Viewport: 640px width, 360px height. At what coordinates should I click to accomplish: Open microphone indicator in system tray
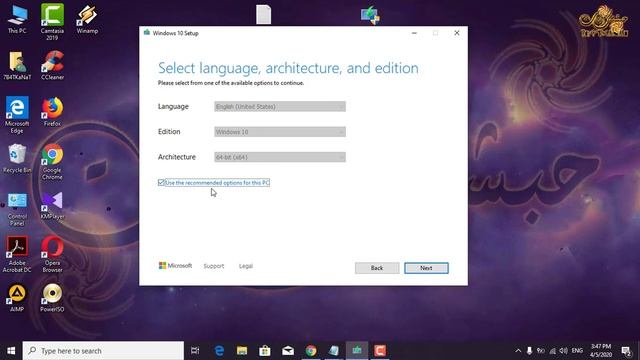click(529, 351)
